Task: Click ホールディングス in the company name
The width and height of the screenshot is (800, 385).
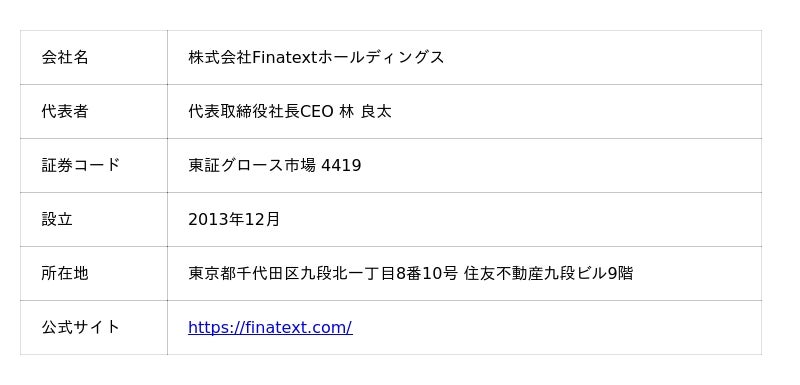Action: tap(381, 58)
